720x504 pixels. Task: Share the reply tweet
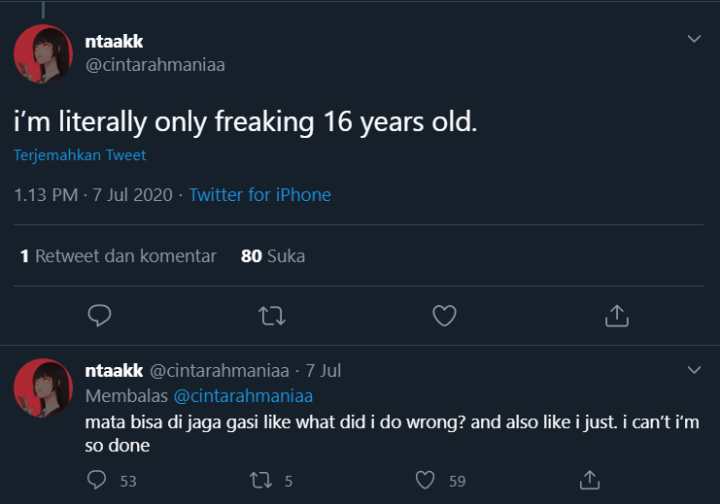[x=590, y=480]
